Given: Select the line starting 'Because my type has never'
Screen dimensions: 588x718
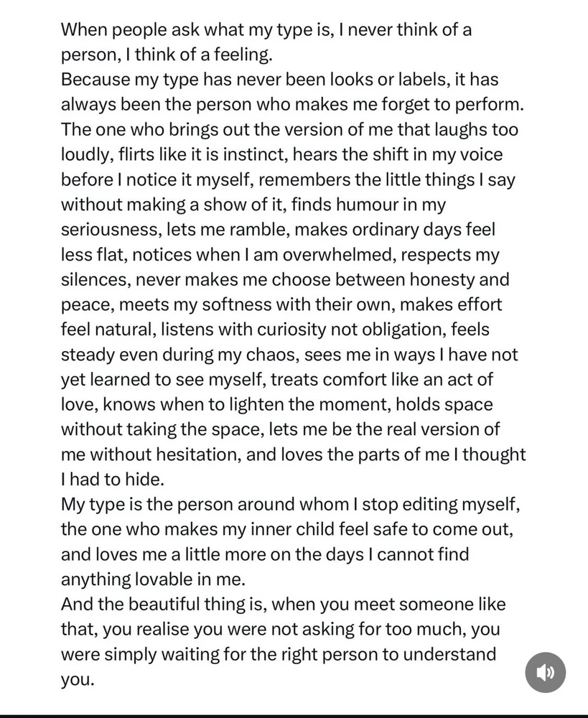Looking at the screenshot, I should [280, 80].
